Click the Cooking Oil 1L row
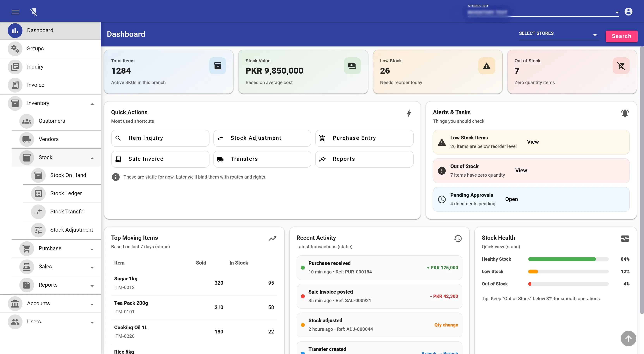 tap(194, 332)
